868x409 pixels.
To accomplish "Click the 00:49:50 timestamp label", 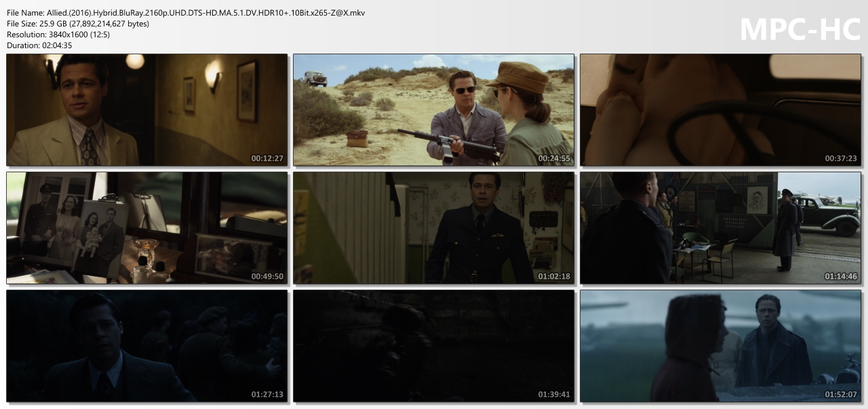I will pos(267,276).
